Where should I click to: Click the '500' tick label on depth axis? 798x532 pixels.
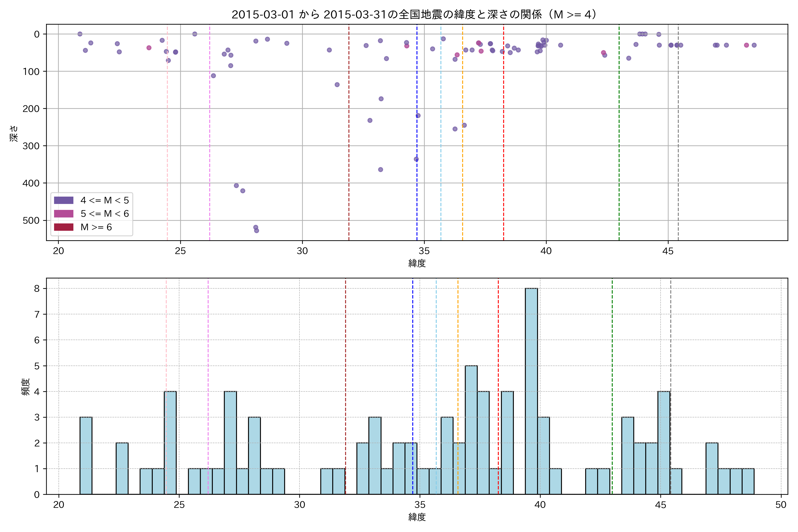(31, 221)
